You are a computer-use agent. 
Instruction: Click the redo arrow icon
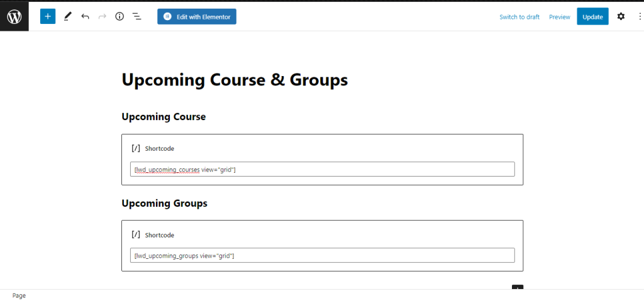(103, 16)
